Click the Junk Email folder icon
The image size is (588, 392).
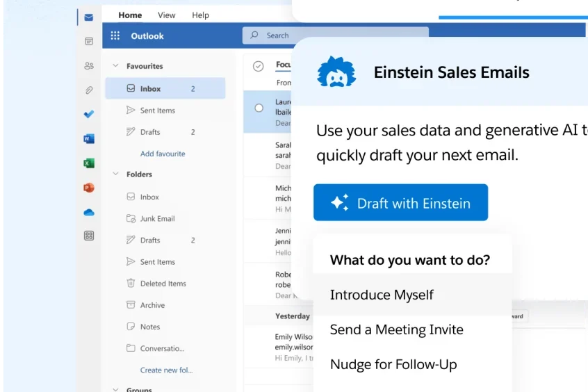pyautogui.click(x=131, y=218)
